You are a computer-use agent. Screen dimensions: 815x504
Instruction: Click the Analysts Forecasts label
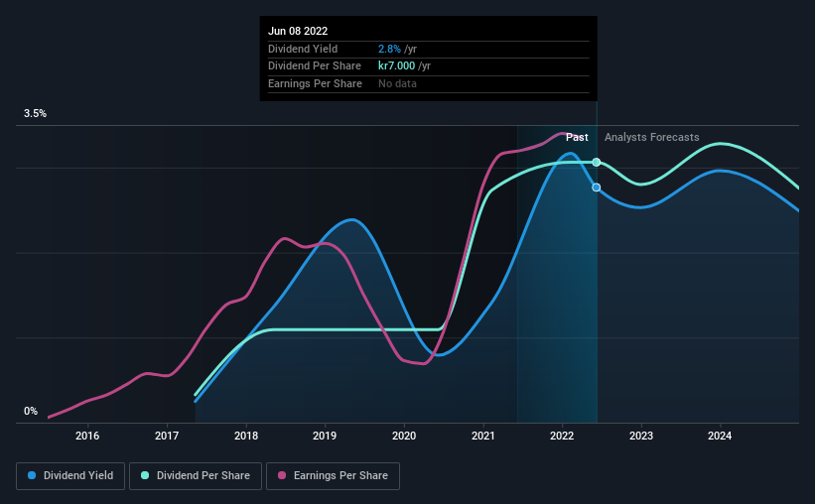click(652, 137)
